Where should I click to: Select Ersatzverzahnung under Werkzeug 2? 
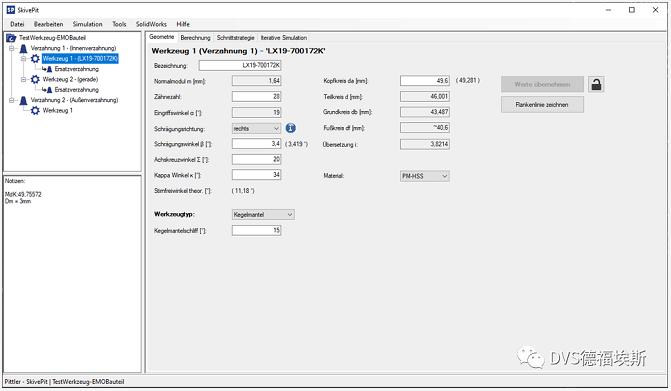pyautogui.click(x=77, y=89)
